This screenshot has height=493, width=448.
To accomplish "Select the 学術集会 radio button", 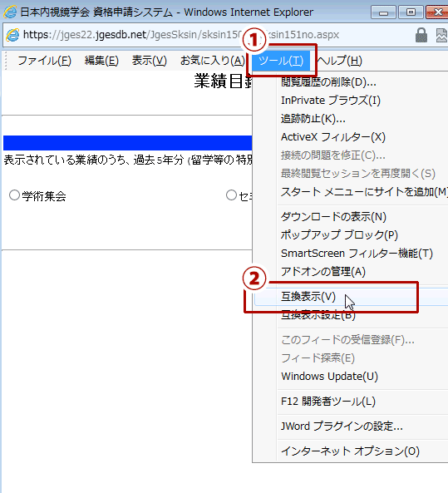I will [14, 195].
